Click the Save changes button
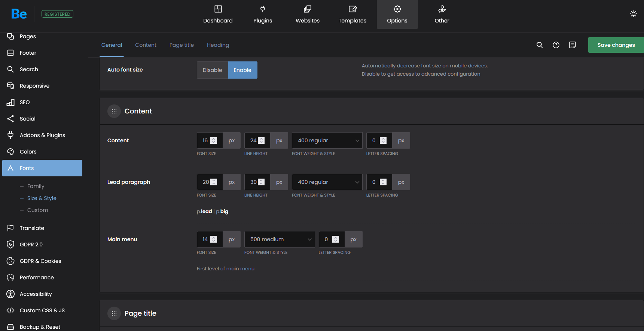The image size is (644, 331). click(616, 45)
